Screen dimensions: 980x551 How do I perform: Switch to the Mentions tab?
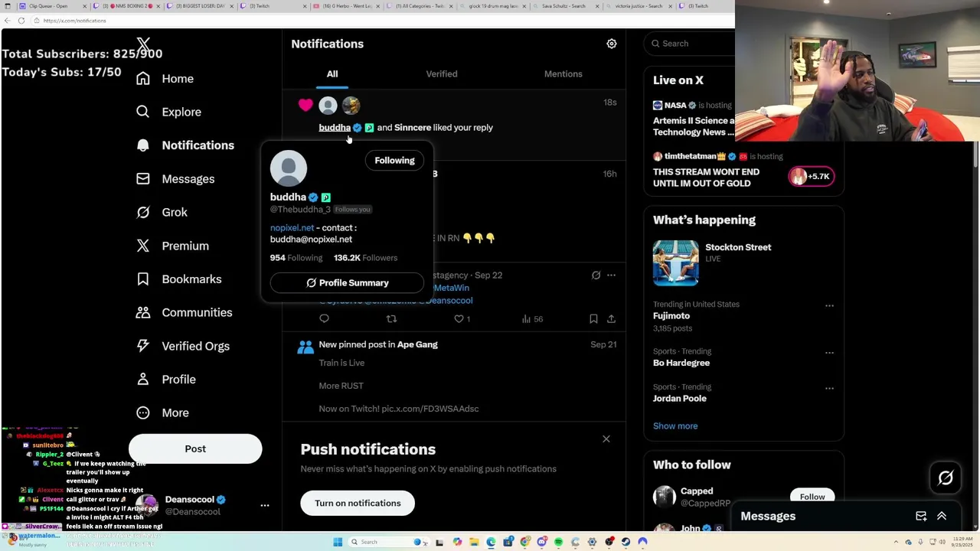[563, 74]
